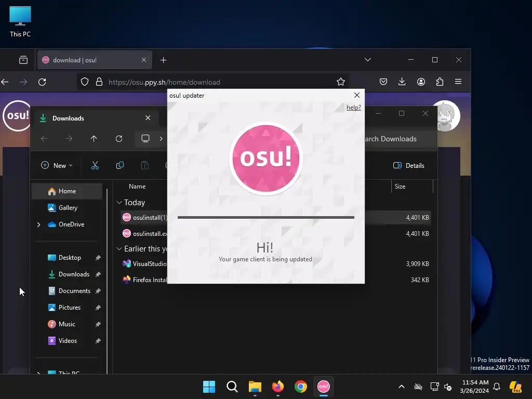Sort by the Size column header
532x399 pixels.
point(400,187)
